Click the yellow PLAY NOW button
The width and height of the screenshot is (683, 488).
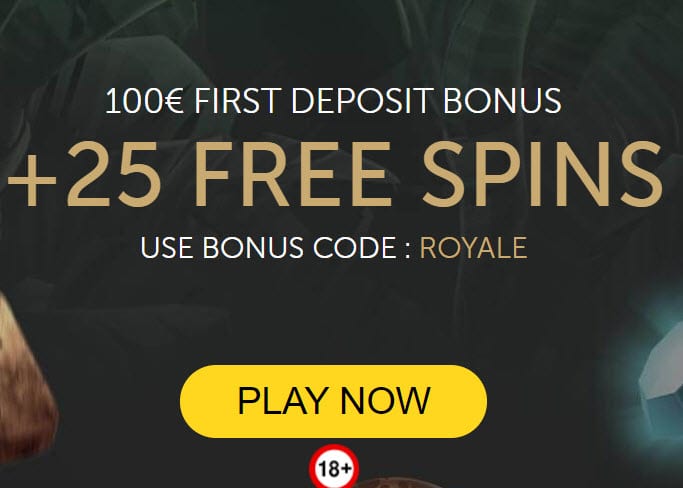click(x=333, y=401)
